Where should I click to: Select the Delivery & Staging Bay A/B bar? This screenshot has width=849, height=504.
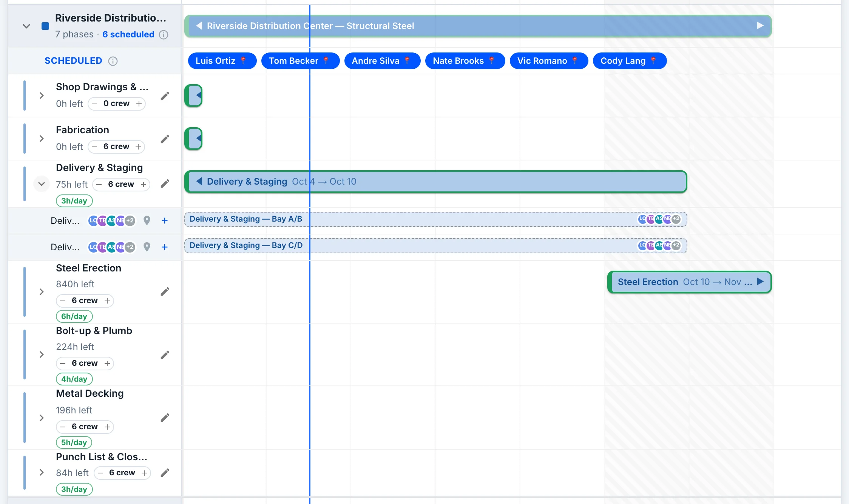(x=435, y=219)
